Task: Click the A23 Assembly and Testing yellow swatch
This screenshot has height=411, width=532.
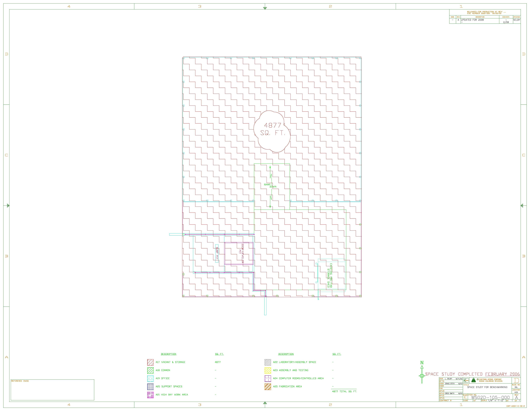Action: tap(268, 370)
